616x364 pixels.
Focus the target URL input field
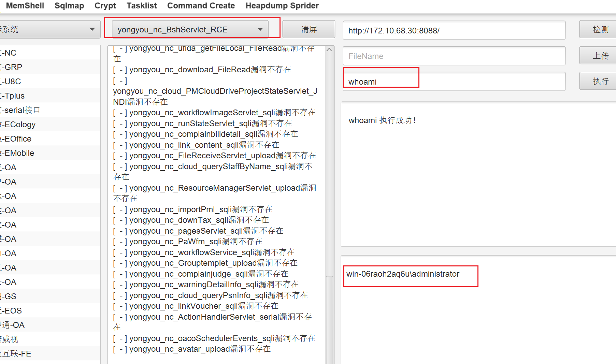pos(454,30)
